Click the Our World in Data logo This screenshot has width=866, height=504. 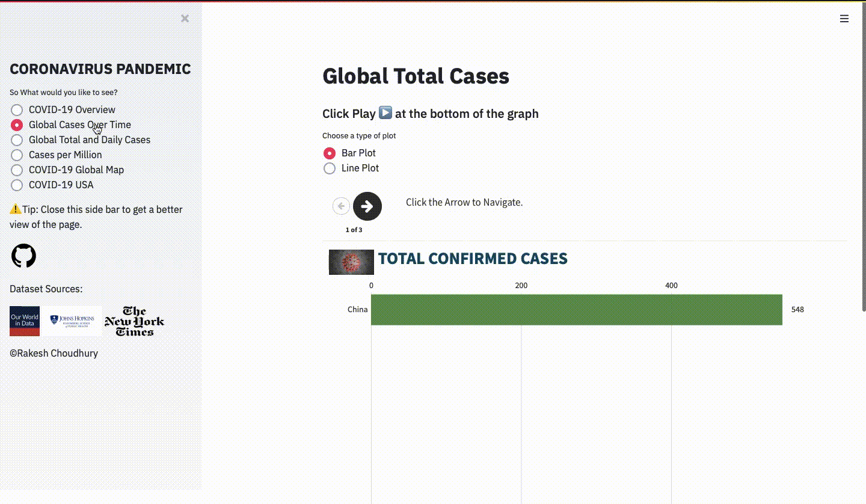click(x=25, y=321)
